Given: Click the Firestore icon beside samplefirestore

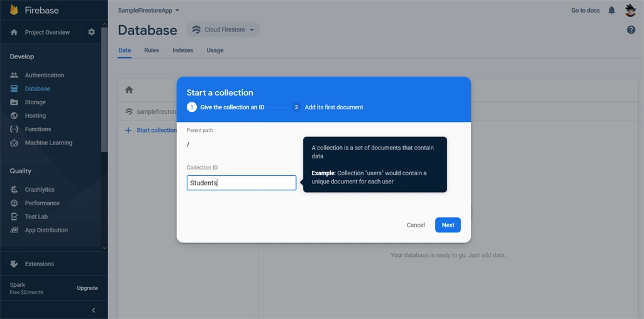Looking at the screenshot, I should 129,111.
